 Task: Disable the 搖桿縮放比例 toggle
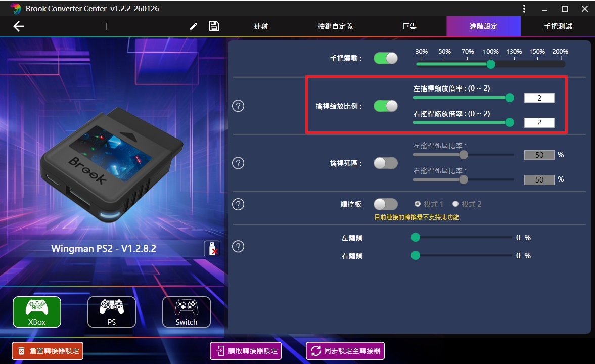[x=386, y=106]
